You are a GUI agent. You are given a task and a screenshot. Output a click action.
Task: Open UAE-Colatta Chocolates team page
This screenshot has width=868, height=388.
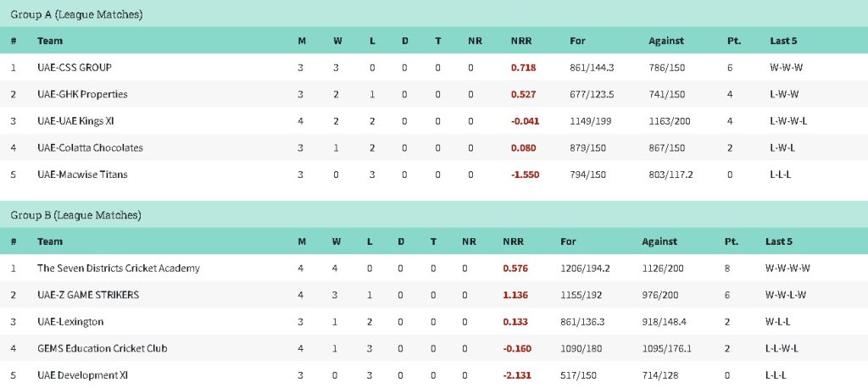point(90,147)
